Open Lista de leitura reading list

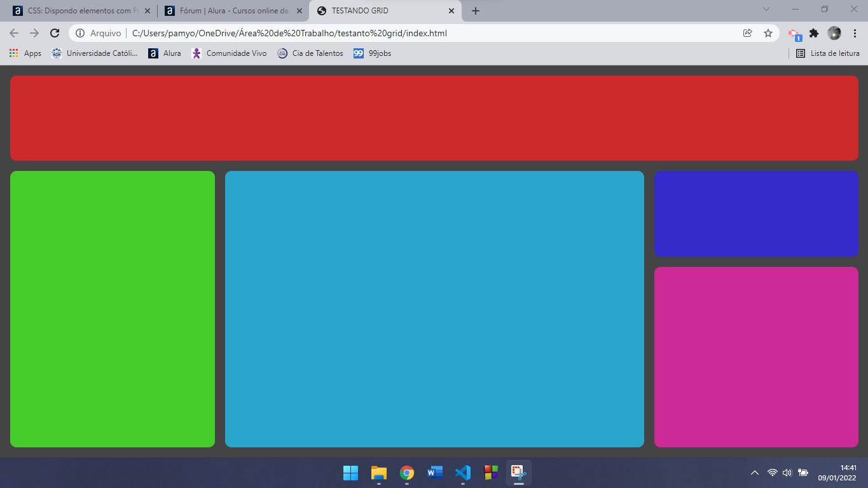click(x=827, y=53)
